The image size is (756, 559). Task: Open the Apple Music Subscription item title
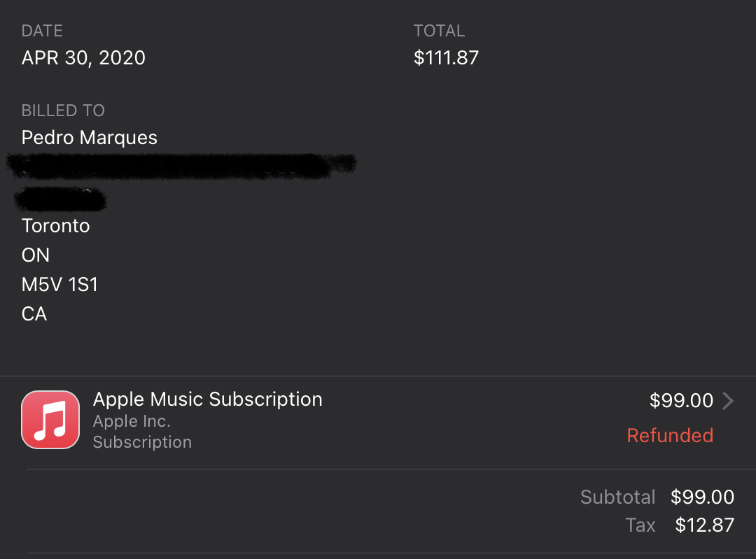pos(208,399)
